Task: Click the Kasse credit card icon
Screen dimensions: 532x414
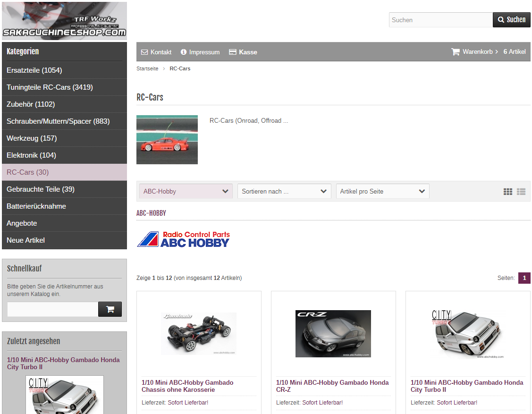Action: tap(232, 52)
